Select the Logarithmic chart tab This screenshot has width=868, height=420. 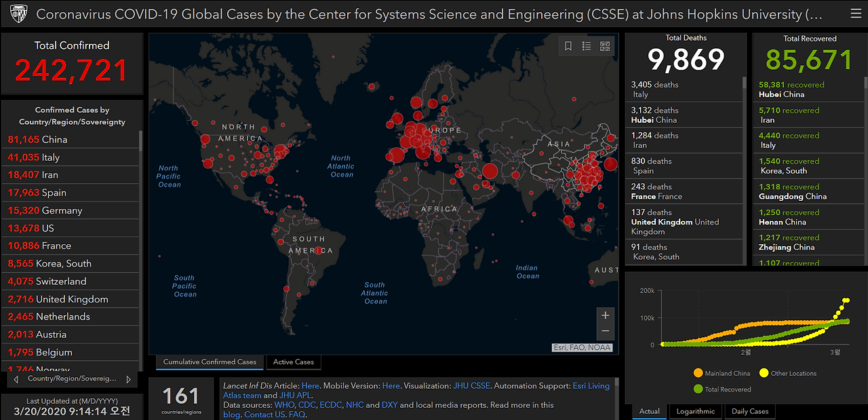696,411
